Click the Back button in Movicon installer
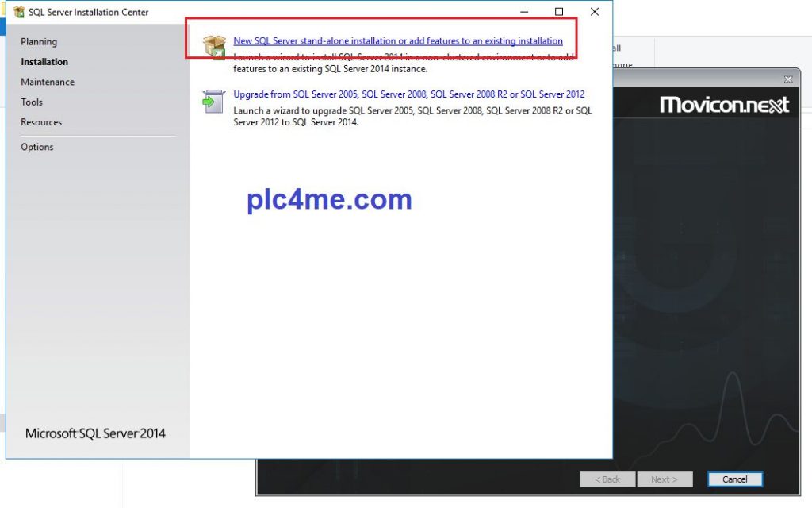812x508 pixels. [607, 479]
